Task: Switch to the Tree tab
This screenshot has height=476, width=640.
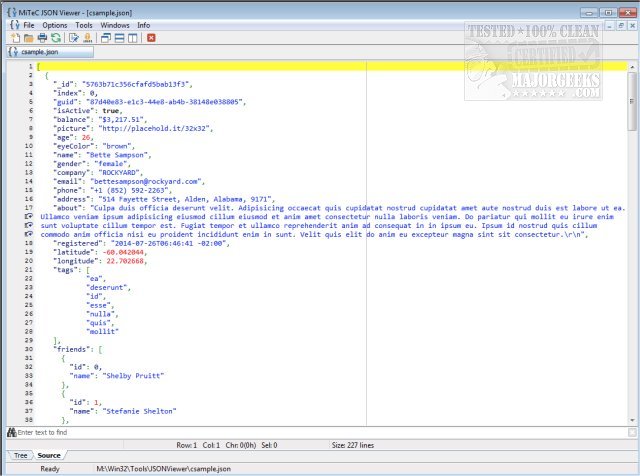Action: 20,455
